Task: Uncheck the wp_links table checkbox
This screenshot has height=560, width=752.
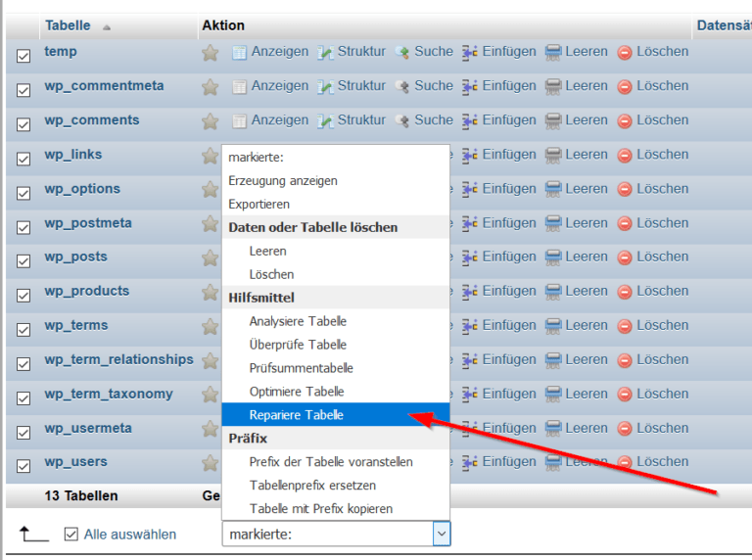Action: click(23, 159)
